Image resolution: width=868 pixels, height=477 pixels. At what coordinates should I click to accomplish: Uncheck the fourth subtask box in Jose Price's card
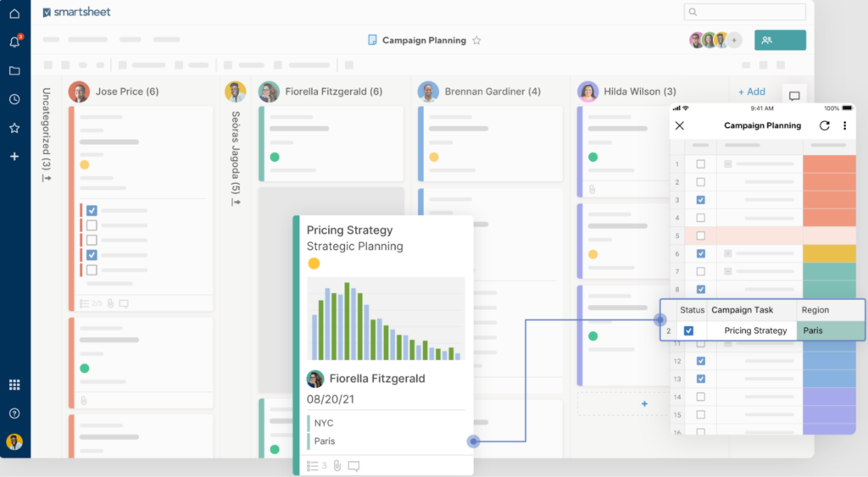pyautogui.click(x=92, y=255)
